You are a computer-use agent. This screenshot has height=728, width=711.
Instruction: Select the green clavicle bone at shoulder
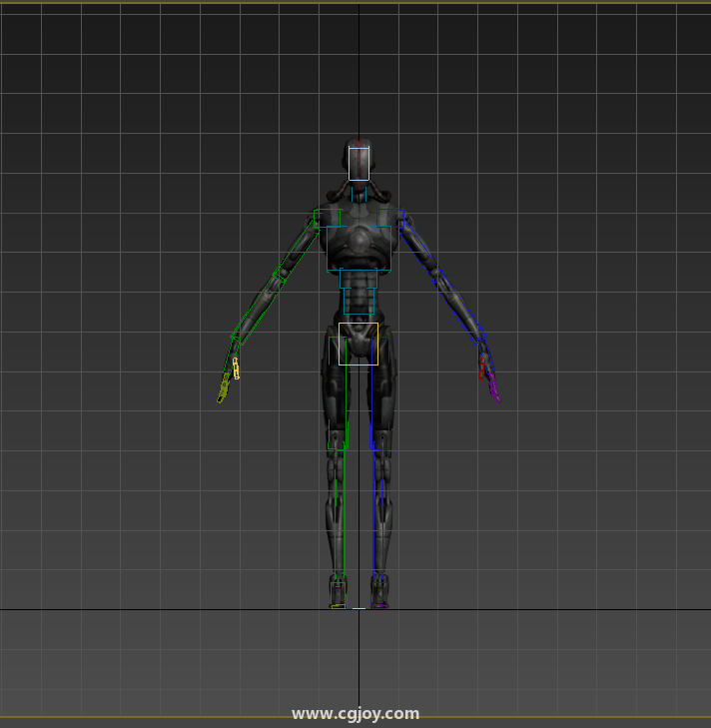(327, 218)
